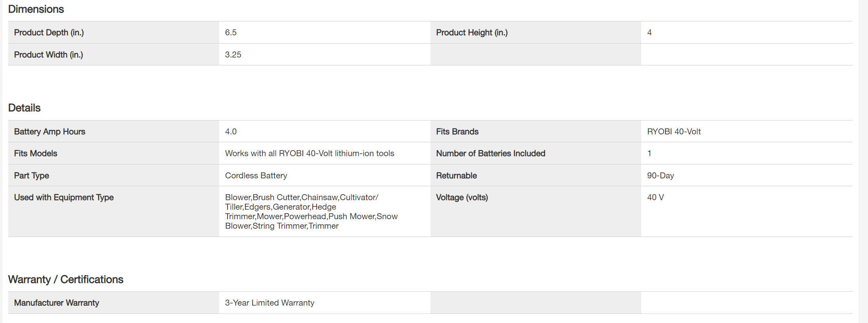Image resolution: width=868 pixels, height=323 pixels.
Task: Click the Dimensions section heading
Action: tap(36, 9)
